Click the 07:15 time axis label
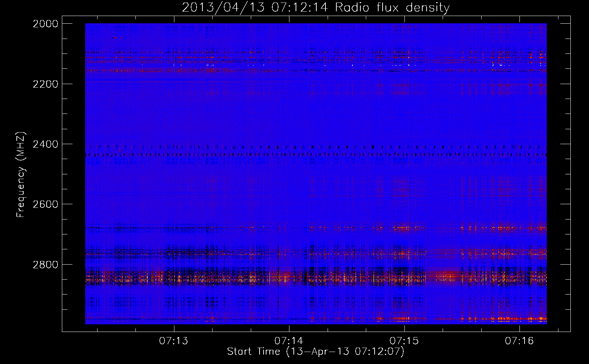This screenshot has width=589, height=364. [404, 341]
